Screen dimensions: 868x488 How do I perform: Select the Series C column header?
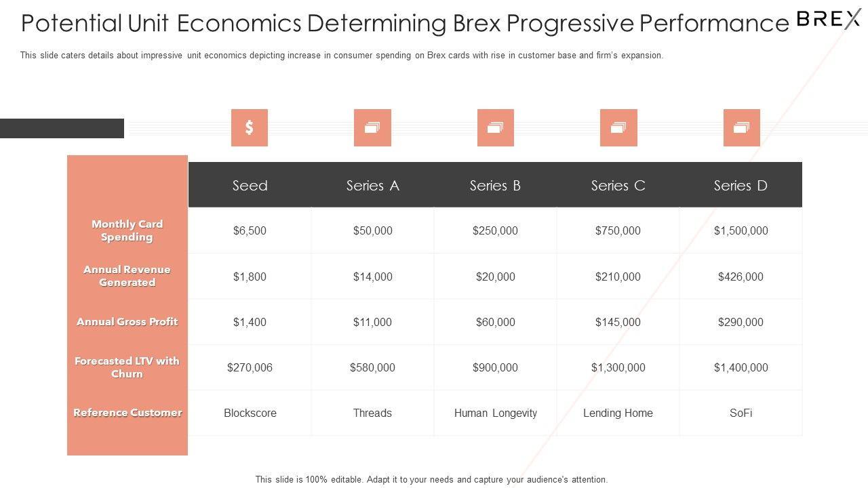tap(618, 185)
